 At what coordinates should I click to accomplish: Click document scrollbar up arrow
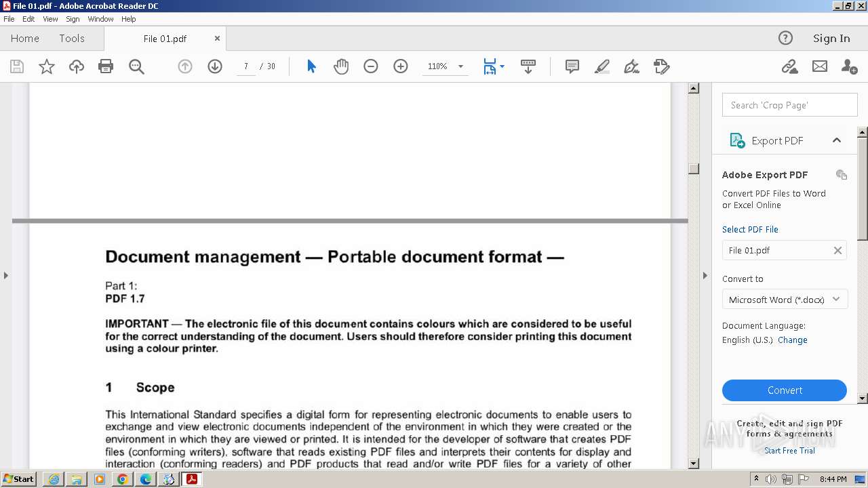[x=694, y=88]
